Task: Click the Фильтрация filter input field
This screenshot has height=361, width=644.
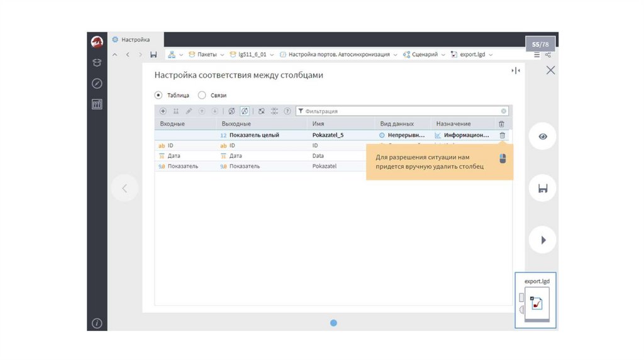Action: 401,111
